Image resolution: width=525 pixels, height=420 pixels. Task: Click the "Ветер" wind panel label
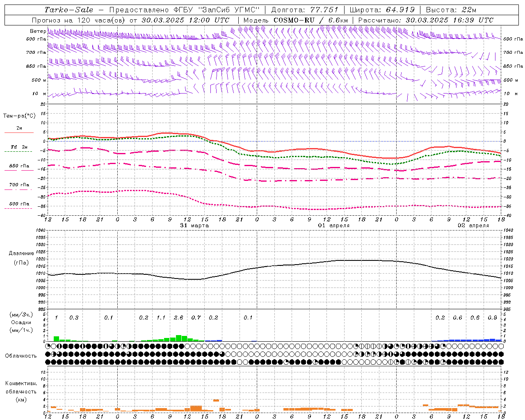click(x=38, y=31)
